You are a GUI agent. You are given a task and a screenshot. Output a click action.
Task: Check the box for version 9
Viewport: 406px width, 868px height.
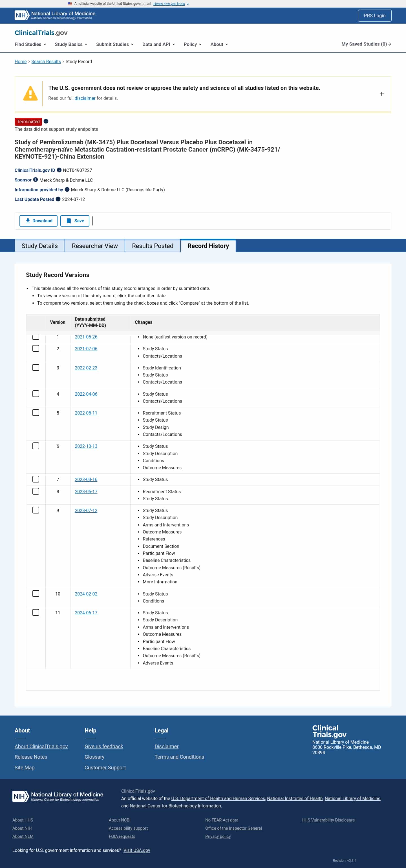36,510
